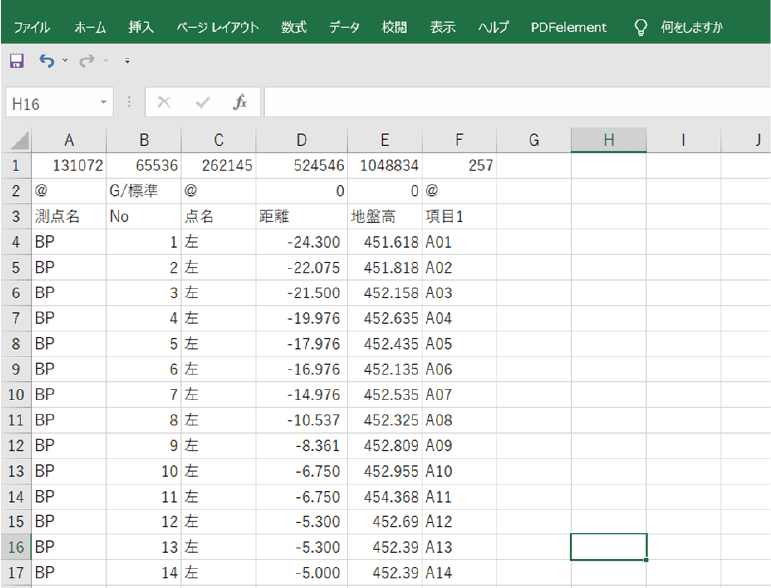
Task: Click cell containing 131072
Action: click(69, 165)
